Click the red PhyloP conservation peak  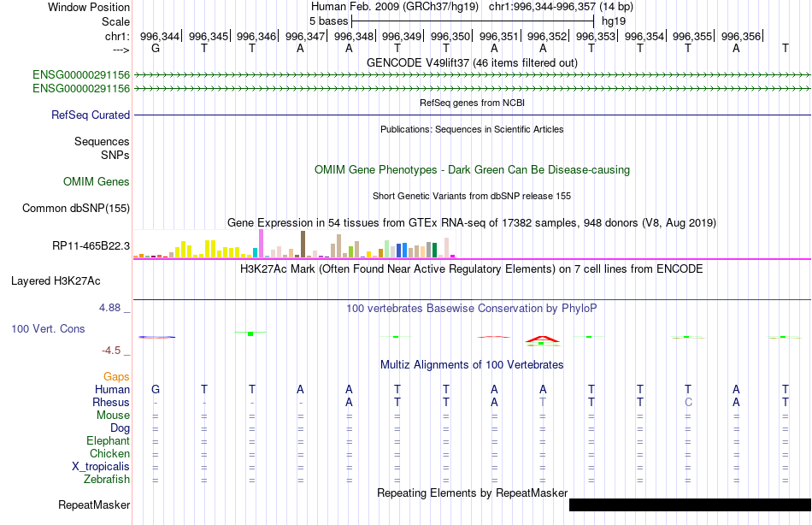542,339
